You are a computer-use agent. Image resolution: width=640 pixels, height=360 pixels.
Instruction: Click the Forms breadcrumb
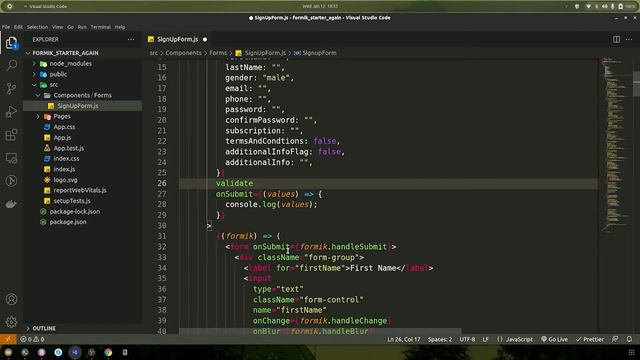218,53
